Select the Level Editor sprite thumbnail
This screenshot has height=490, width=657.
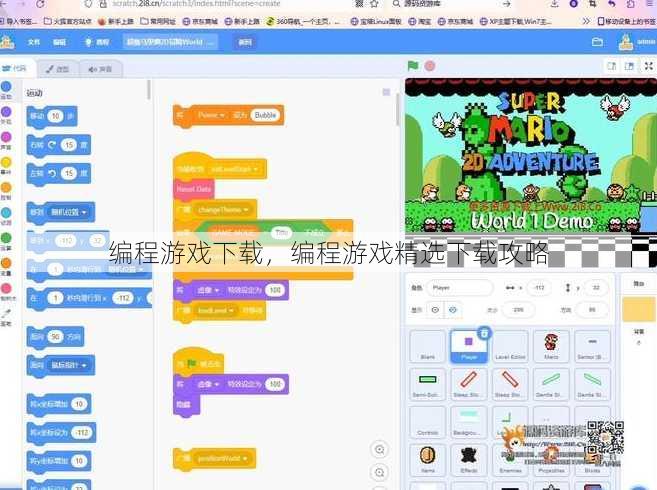(x=510, y=346)
